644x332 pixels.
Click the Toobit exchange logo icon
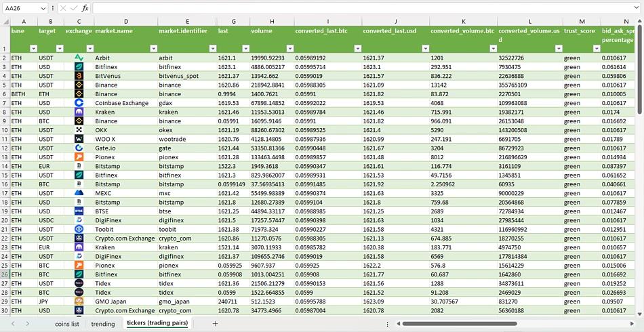79,229
